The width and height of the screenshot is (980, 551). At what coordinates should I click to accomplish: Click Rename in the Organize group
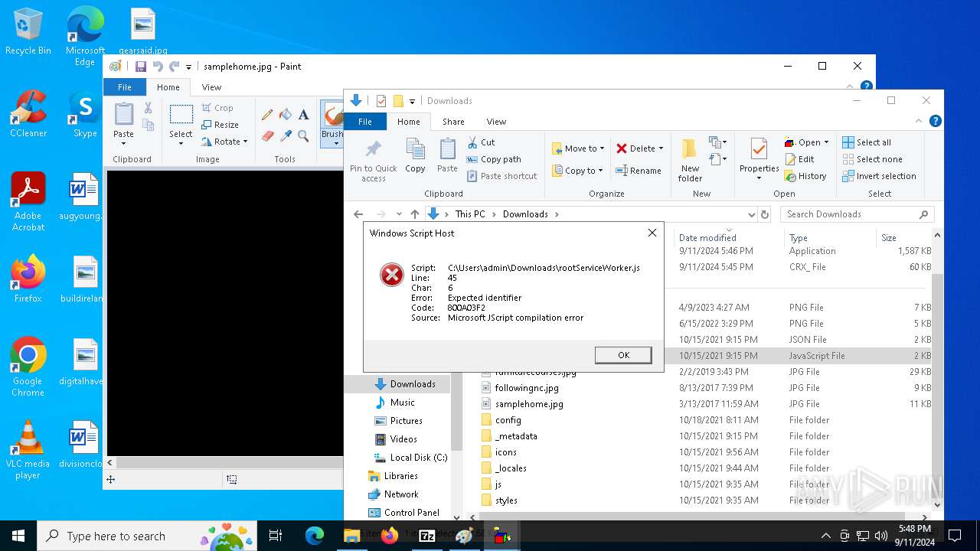638,171
